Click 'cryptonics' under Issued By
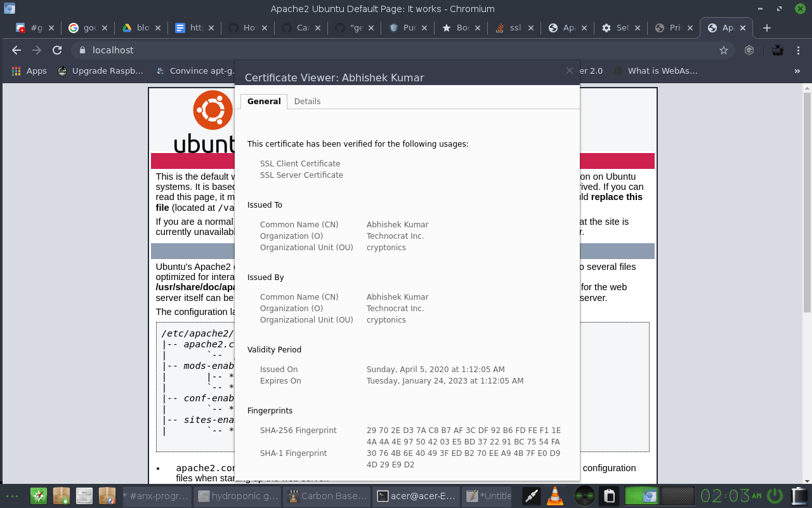 coord(386,320)
